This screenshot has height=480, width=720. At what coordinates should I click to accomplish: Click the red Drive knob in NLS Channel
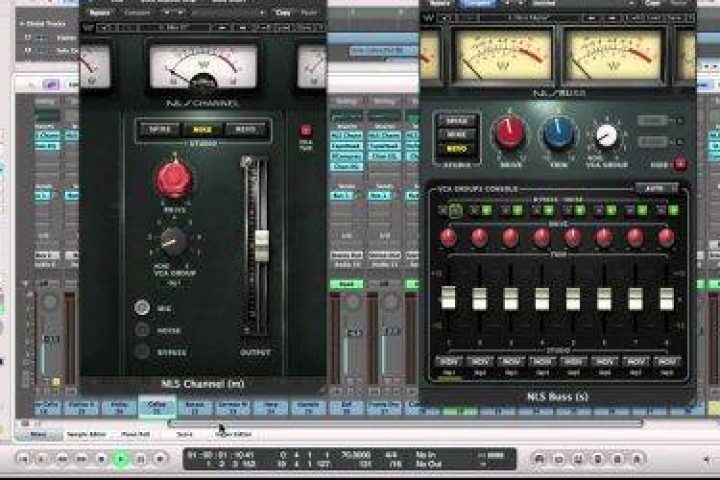point(174,180)
